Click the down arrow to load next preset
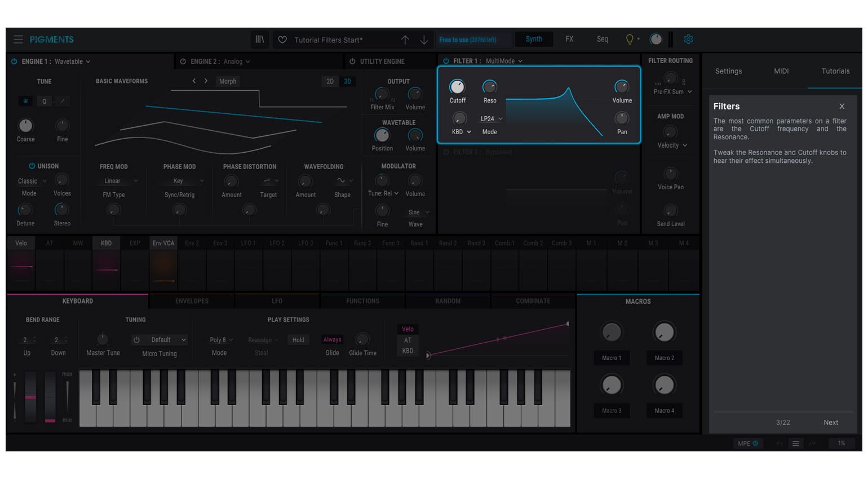This screenshot has width=868, height=479. click(424, 39)
